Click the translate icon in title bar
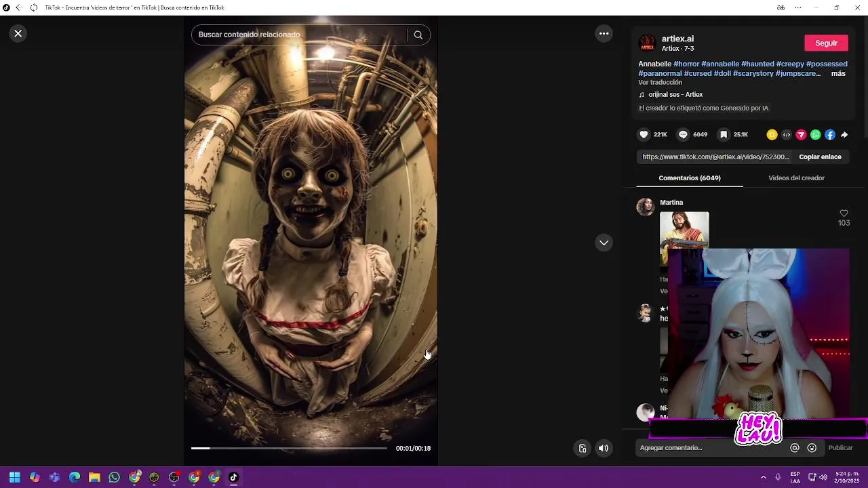Viewport: 868px width, 488px height. pos(781,7)
